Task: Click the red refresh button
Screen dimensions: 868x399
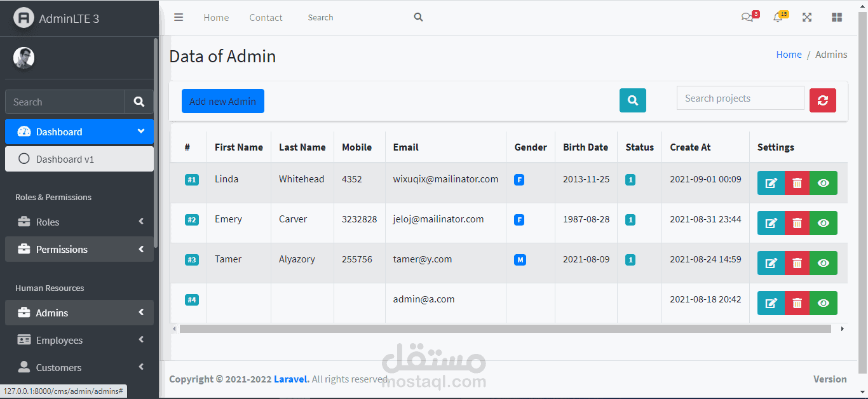Action: click(x=823, y=100)
